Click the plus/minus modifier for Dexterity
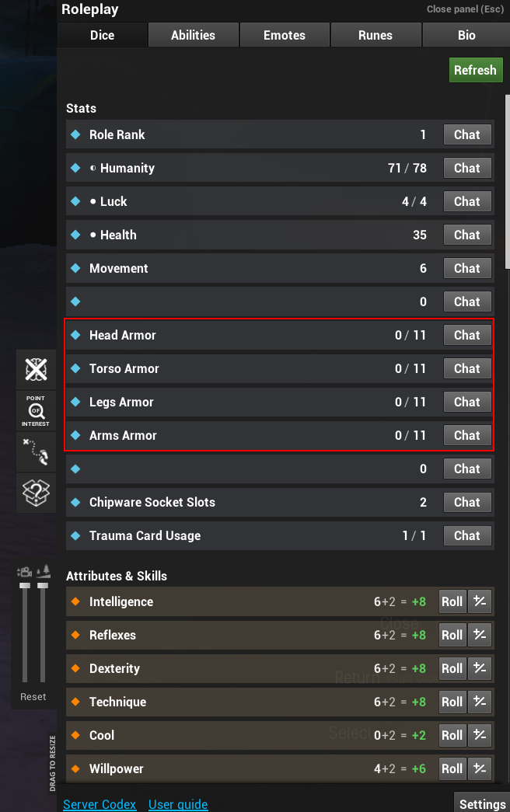The width and height of the screenshot is (510, 812). (x=480, y=668)
